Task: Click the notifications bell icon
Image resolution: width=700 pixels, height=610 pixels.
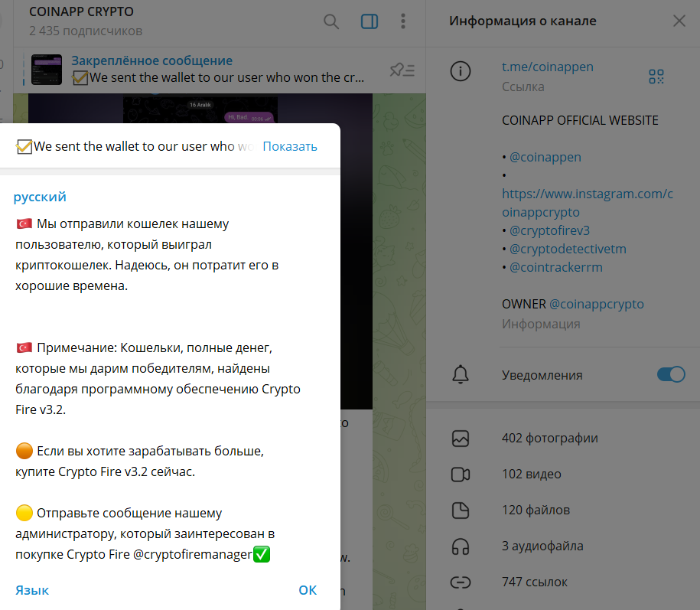Action: point(461,374)
